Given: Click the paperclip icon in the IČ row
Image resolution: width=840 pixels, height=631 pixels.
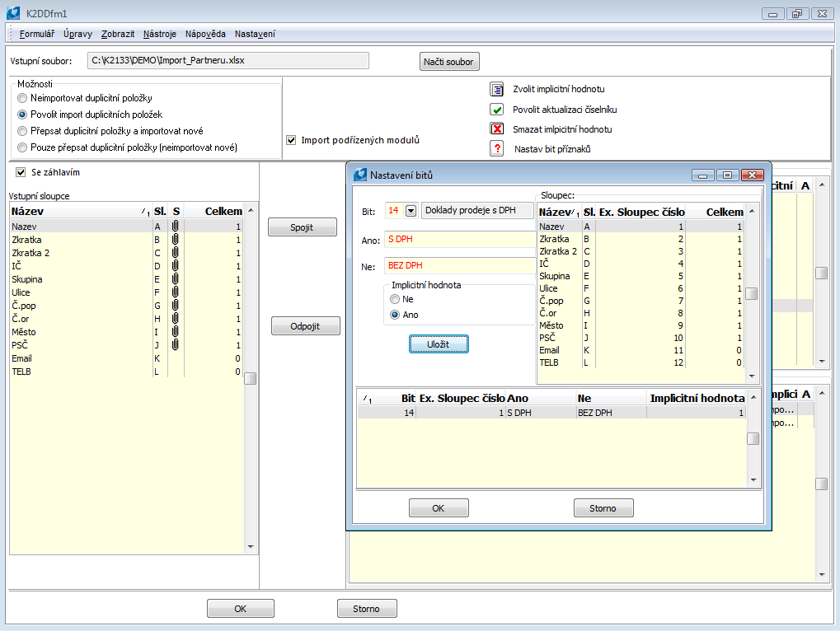Looking at the screenshot, I should [176, 266].
